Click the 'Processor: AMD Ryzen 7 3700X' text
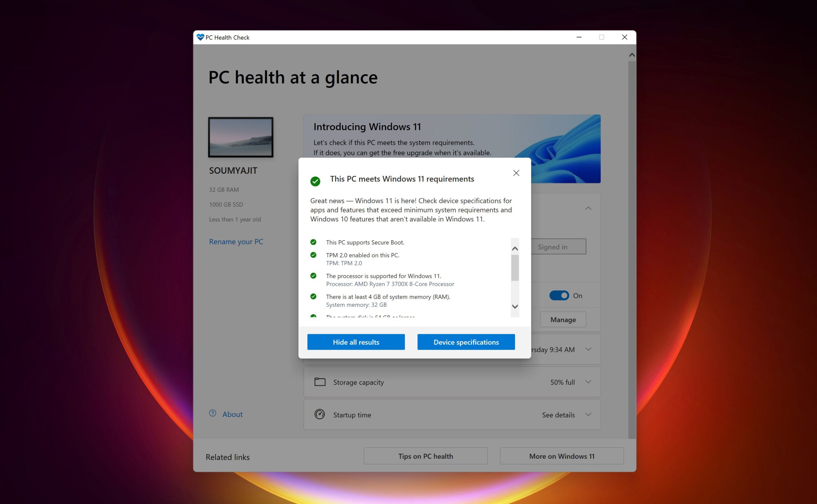The image size is (817, 504). point(390,284)
